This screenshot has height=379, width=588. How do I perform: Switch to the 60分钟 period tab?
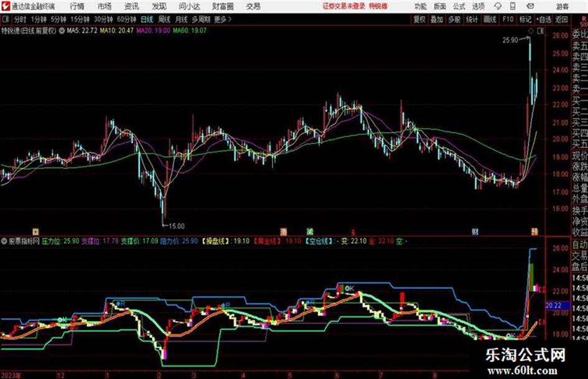tap(126, 19)
